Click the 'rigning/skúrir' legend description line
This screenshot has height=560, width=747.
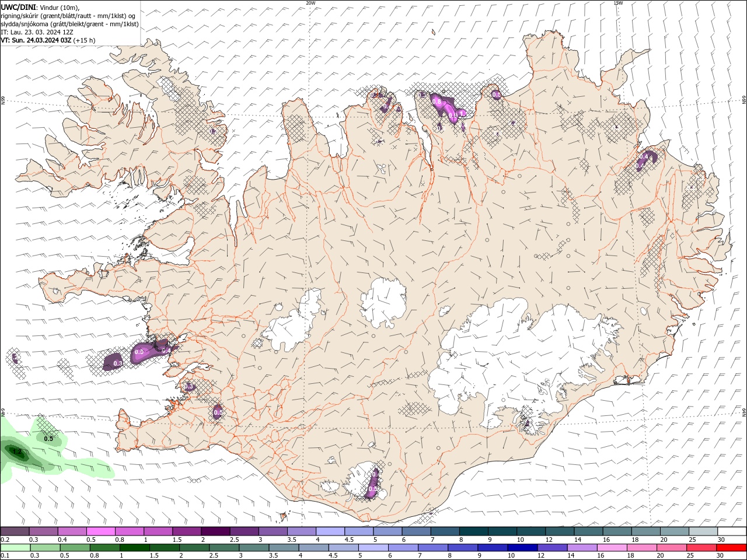(68, 15)
